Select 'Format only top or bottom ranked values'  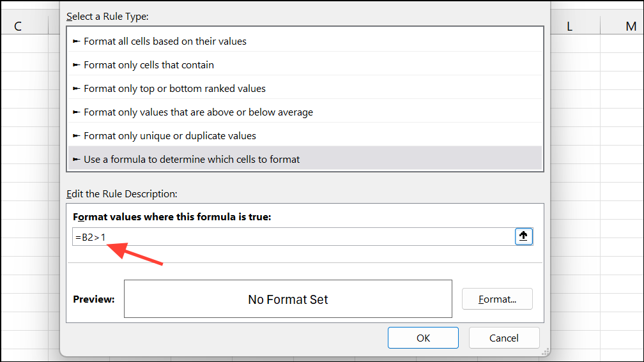click(174, 88)
